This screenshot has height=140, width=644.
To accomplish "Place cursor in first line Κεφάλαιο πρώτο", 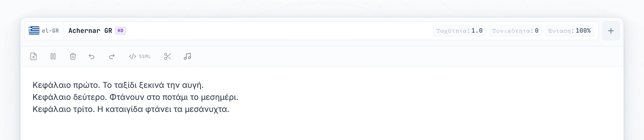I will click(118, 85).
